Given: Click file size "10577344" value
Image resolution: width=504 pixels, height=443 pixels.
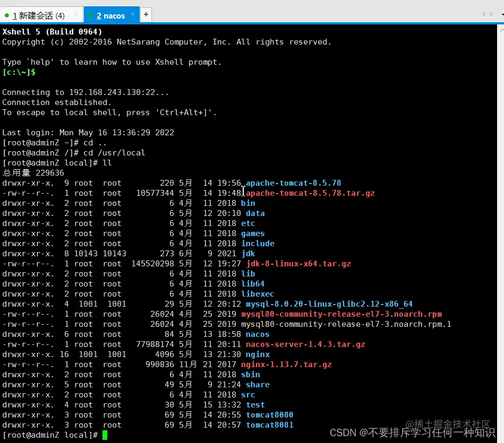Looking at the screenshot, I should pyautogui.click(x=155, y=193).
